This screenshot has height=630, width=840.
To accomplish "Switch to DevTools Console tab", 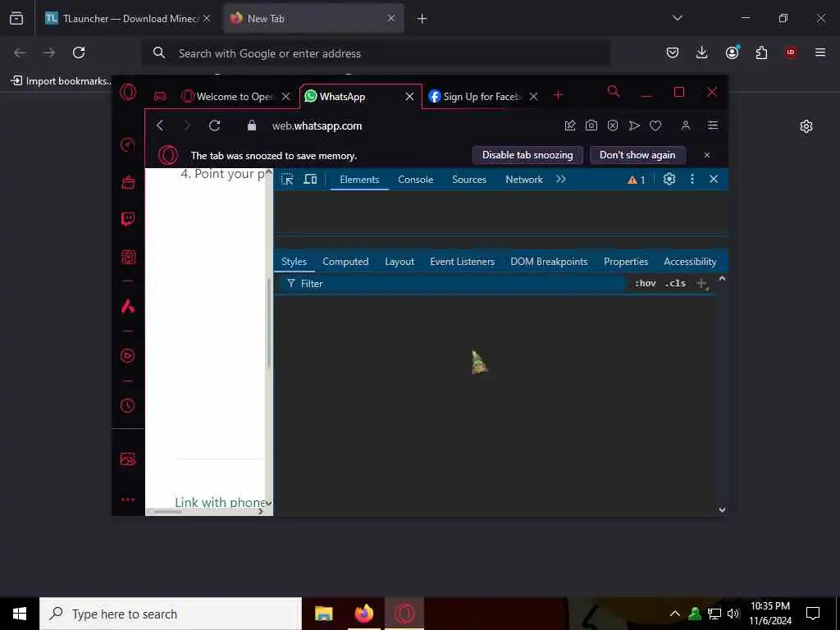I will click(x=416, y=180).
